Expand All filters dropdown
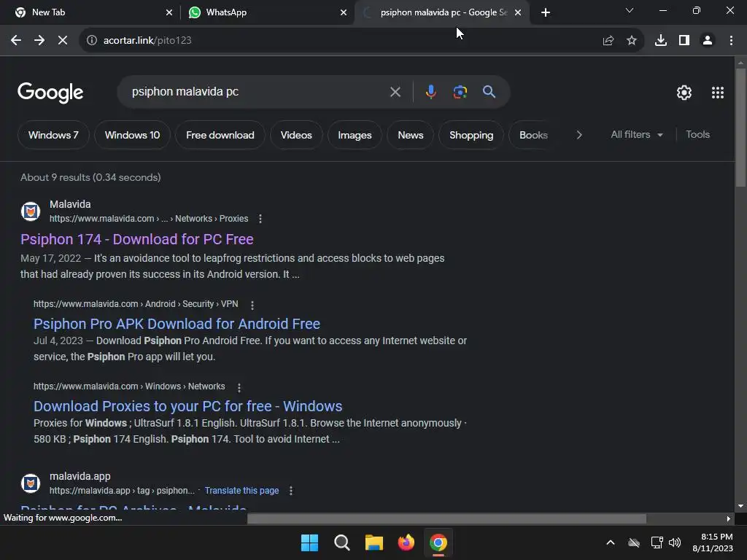This screenshot has width=747, height=560. (637, 135)
